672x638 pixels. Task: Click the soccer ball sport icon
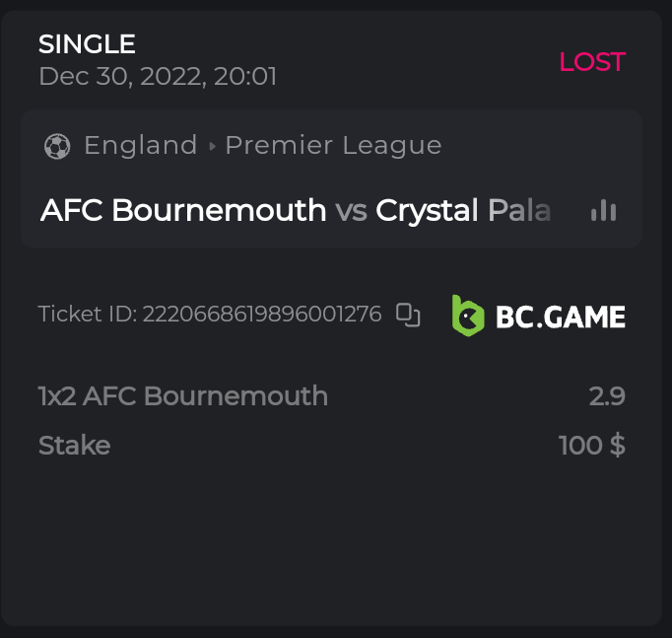(57, 147)
